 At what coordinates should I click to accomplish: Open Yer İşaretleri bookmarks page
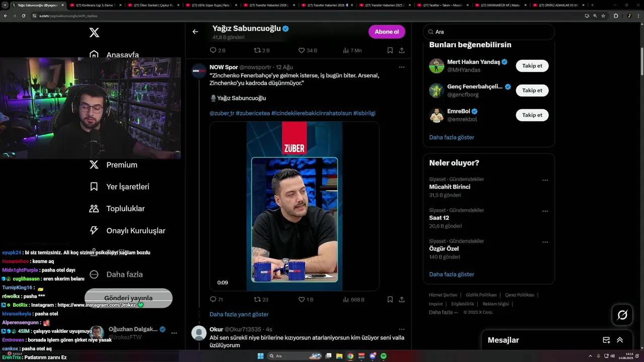pyautogui.click(x=119, y=187)
